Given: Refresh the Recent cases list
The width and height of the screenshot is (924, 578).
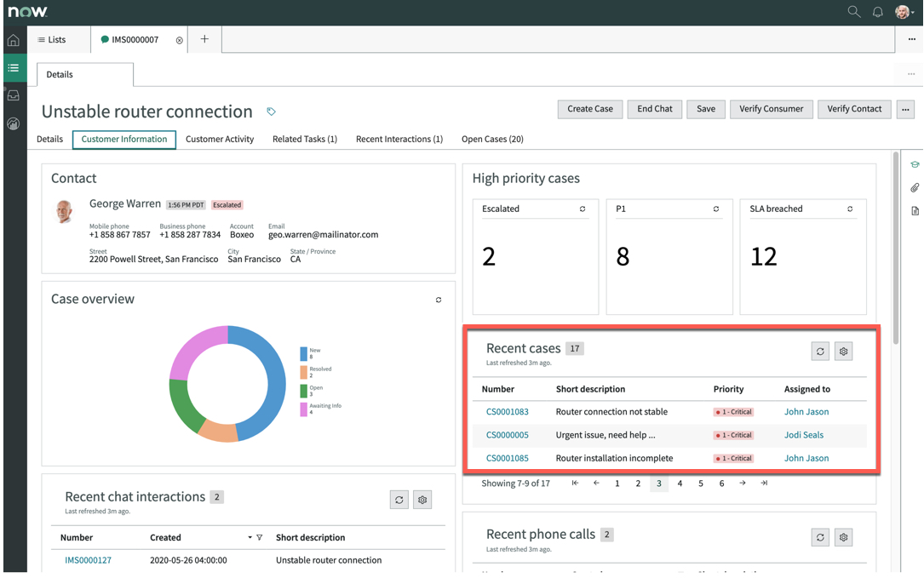Looking at the screenshot, I should (x=820, y=352).
